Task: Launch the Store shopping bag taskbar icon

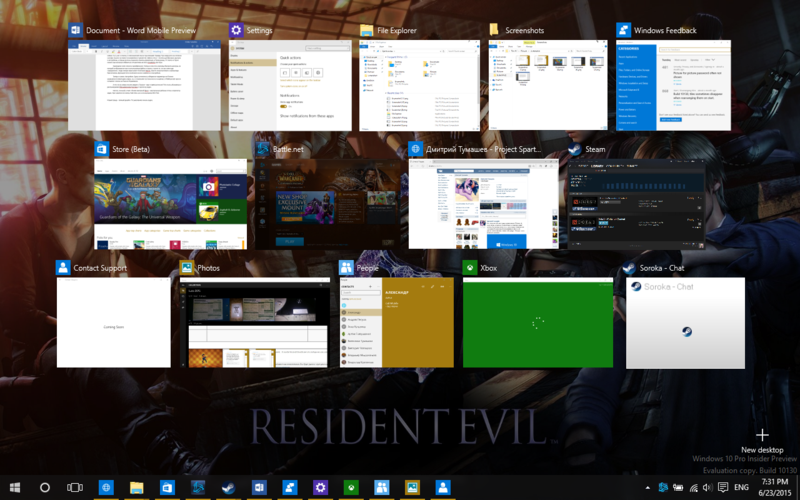Action: [x=167, y=488]
